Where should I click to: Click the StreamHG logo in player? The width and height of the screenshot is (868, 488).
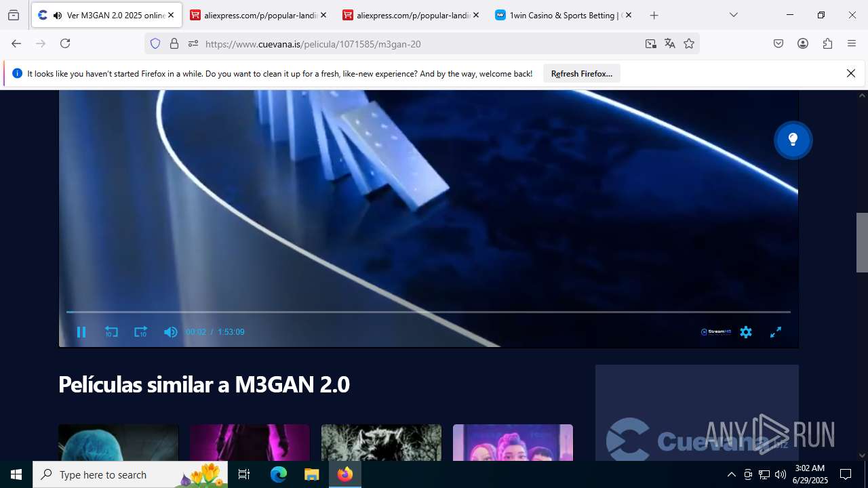tap(716, 332)
